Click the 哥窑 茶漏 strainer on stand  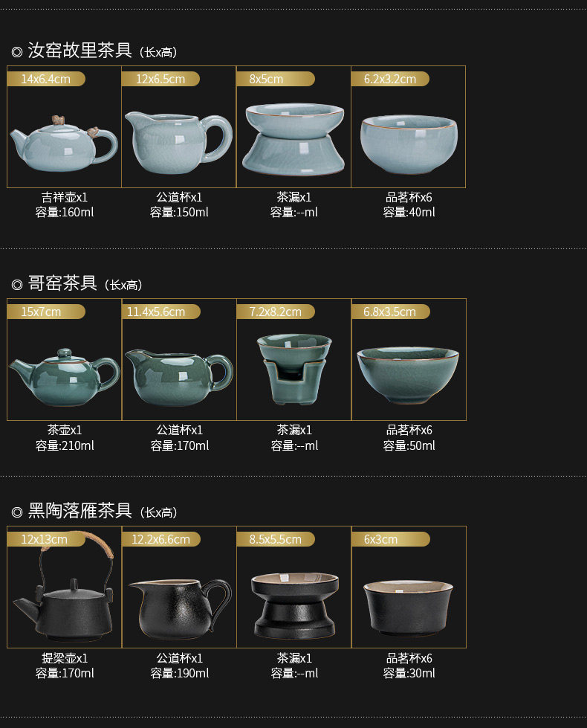pyautogui.click(x=294, y=369)
